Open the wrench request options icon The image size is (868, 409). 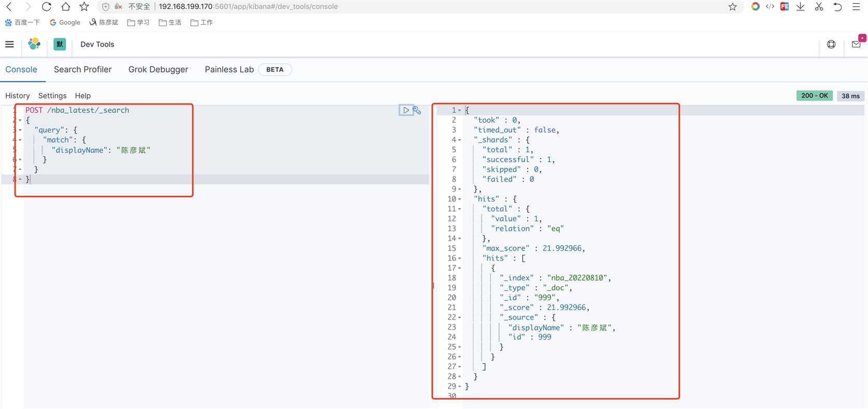(417, 110)
